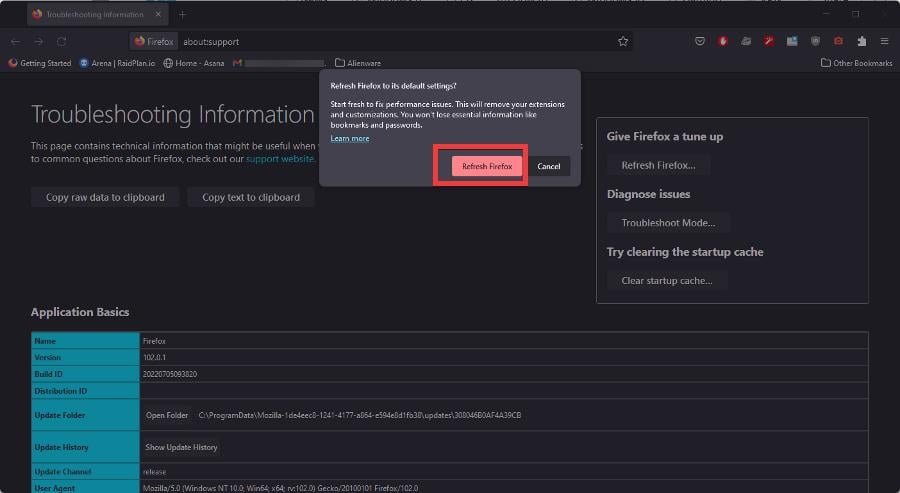Open the shield extension icon
The height and width of the screenshot is (493, 900).
pos(815,41)
